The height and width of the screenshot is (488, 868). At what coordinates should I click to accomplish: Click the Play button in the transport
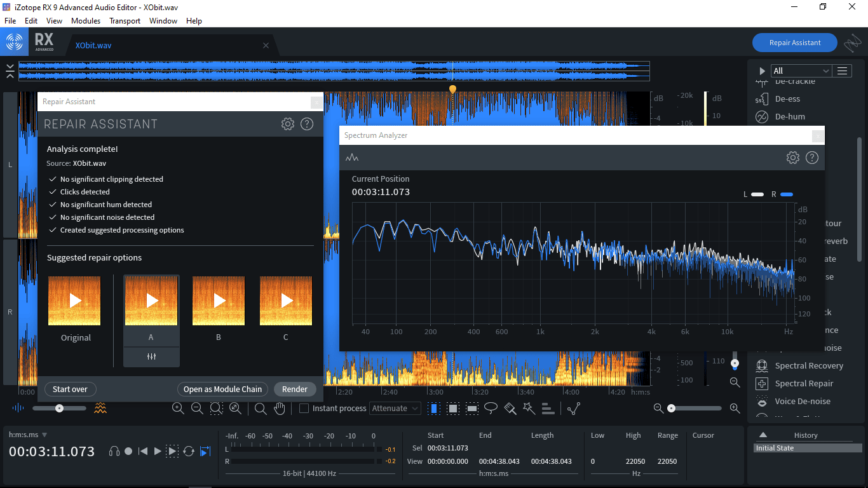coord(158,451)
